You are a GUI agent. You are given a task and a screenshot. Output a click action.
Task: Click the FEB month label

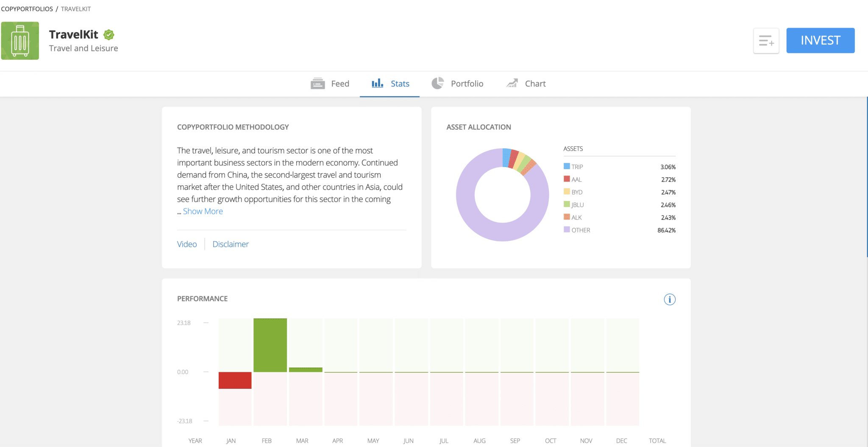(x=267, y=441)
